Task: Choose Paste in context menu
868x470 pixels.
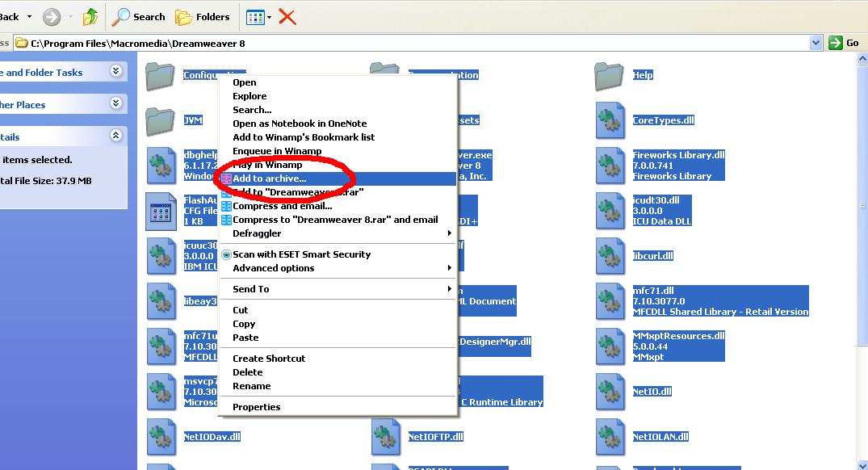Action: click(x=338, y=338)
